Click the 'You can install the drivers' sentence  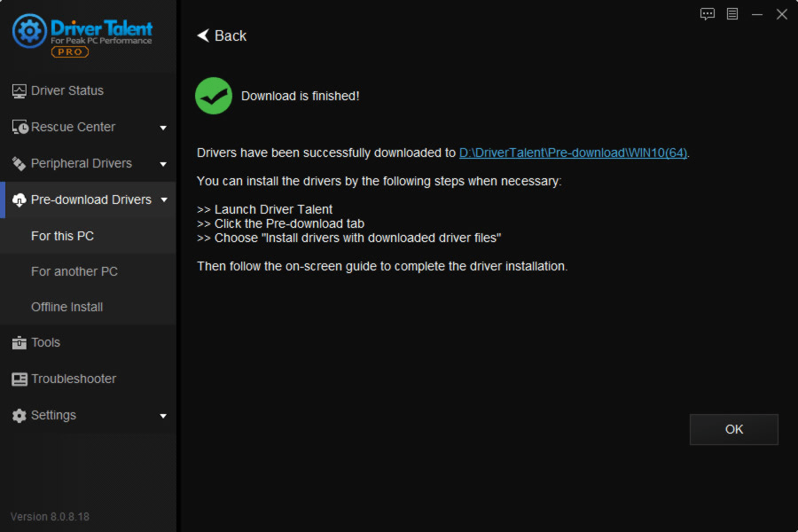379,181
